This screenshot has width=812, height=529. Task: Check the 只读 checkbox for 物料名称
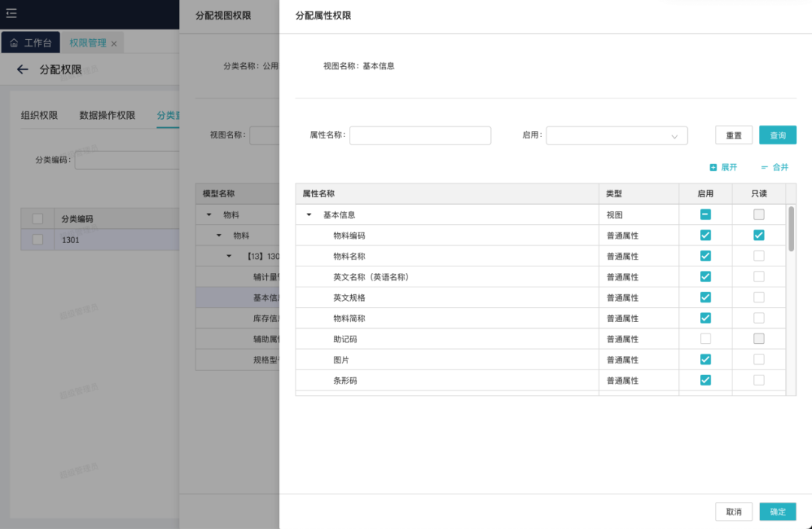[x=759, y=256]
